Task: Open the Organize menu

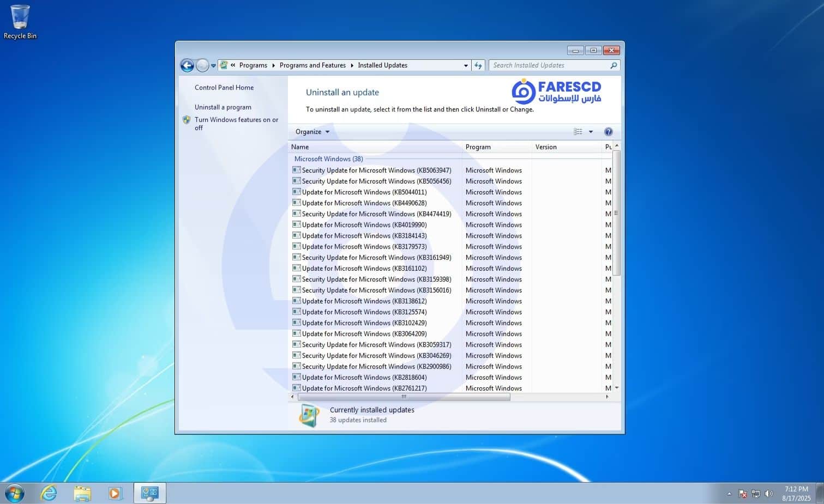Action: (312, 132)
